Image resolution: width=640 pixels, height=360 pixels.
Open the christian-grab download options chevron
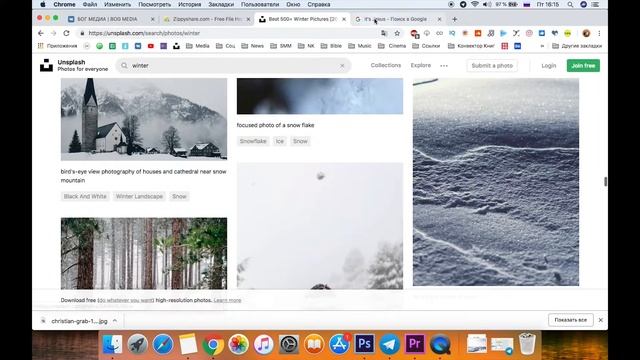point(115,321)
